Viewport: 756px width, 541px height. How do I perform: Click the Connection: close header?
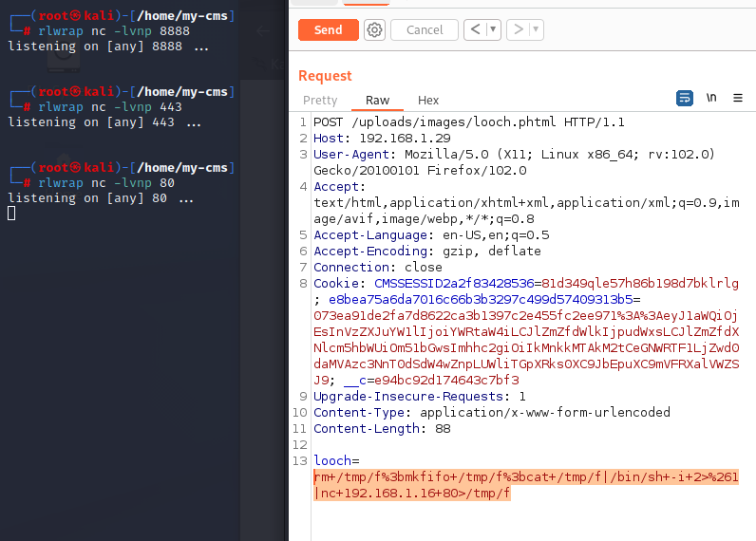coord(377,268)
